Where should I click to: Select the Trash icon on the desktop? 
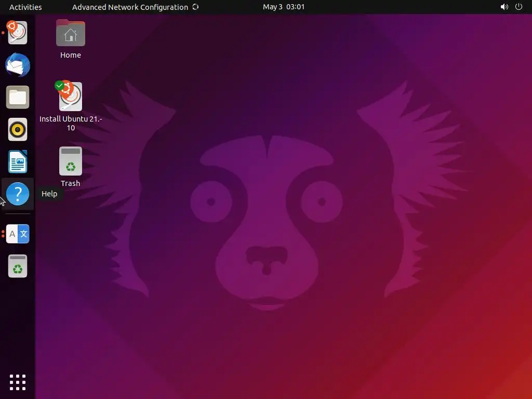(71, 167)
